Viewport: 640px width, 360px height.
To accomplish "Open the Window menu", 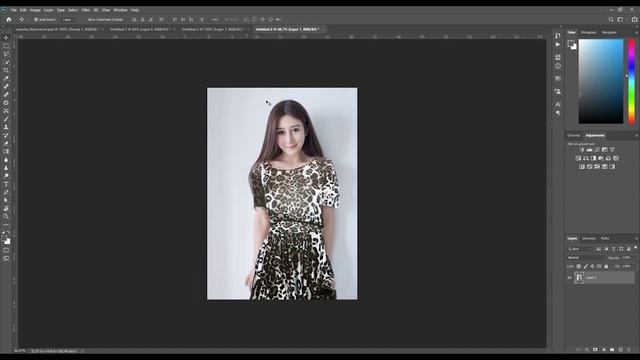I will [x=120, y=10].
